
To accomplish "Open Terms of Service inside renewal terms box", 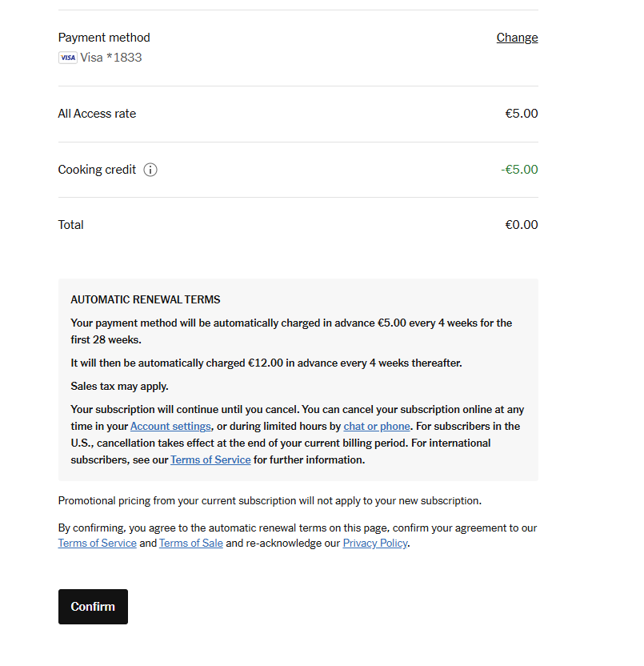I will (210, 460).
